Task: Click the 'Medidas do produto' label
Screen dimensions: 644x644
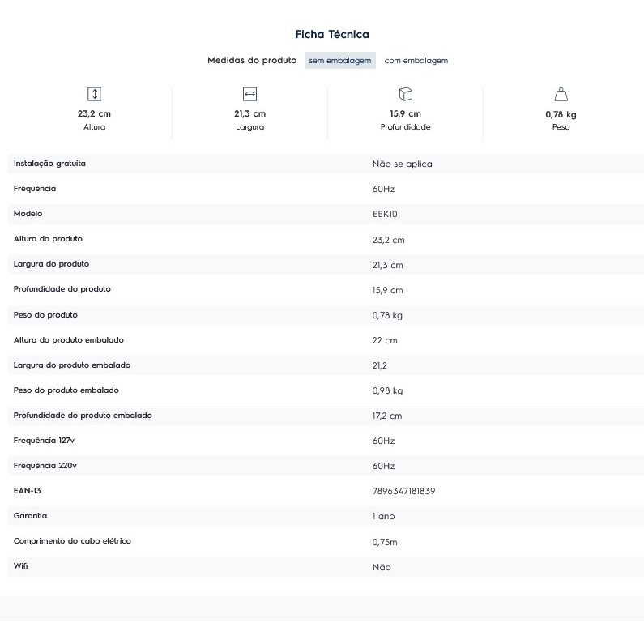Action: [252, 61]
